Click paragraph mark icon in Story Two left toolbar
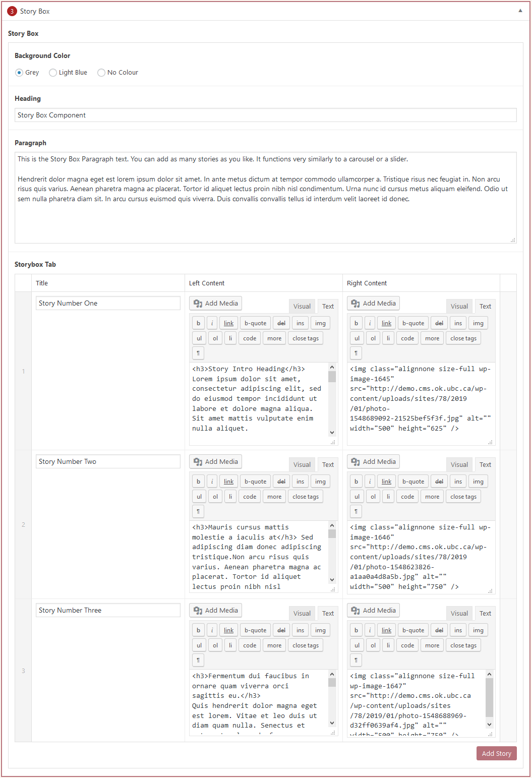The image size is (532, 778). point(198,511)
